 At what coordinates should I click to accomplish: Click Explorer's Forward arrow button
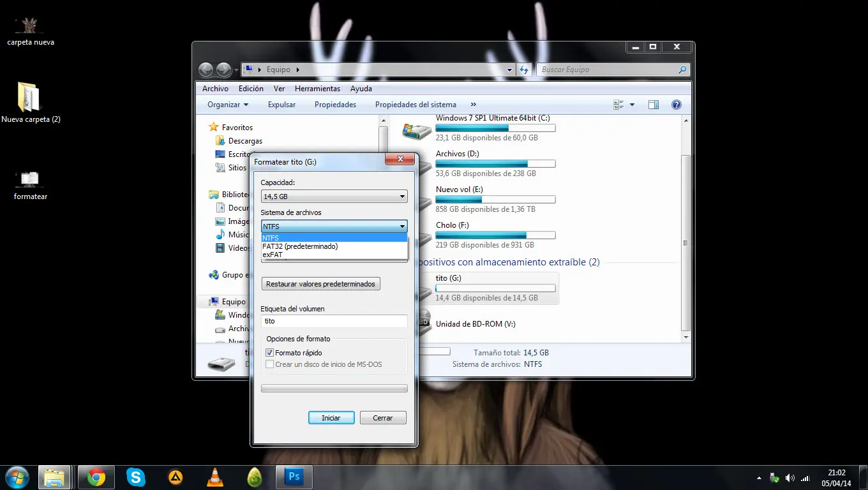223,70
